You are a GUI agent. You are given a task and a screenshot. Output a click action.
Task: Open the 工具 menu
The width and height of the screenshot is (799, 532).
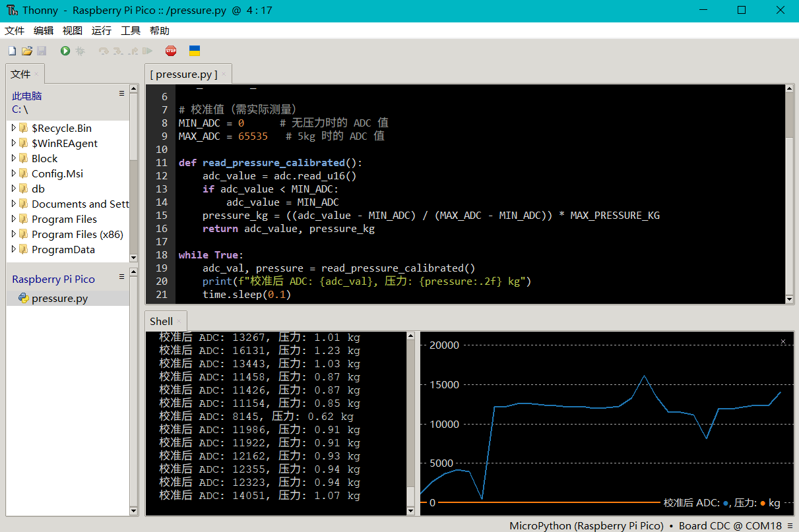coord(131,31)
